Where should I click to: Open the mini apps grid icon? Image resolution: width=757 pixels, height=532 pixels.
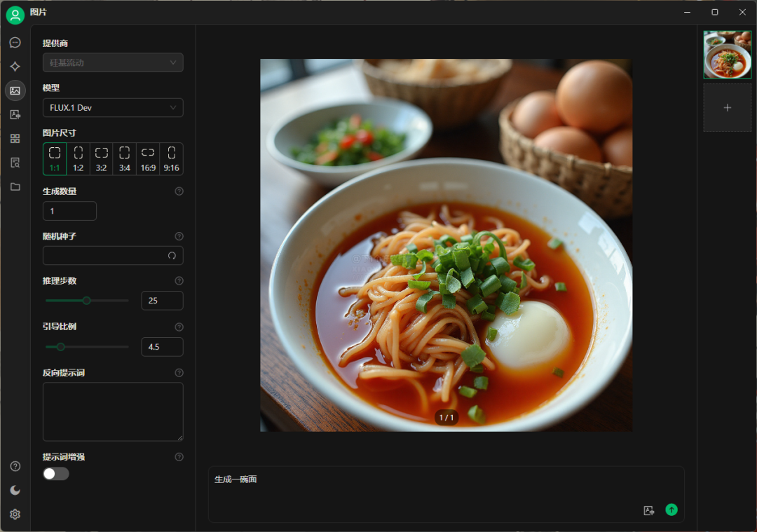[x=15, y=139]
